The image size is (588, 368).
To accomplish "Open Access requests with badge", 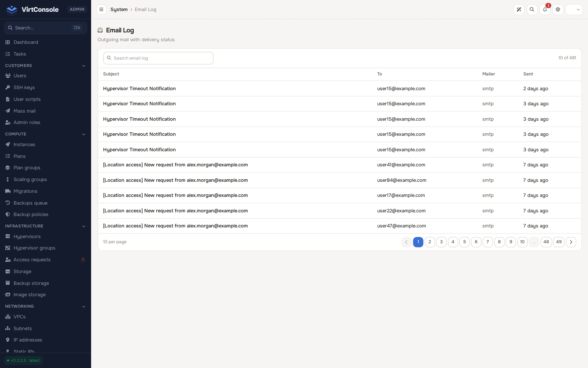I will 45,260.
